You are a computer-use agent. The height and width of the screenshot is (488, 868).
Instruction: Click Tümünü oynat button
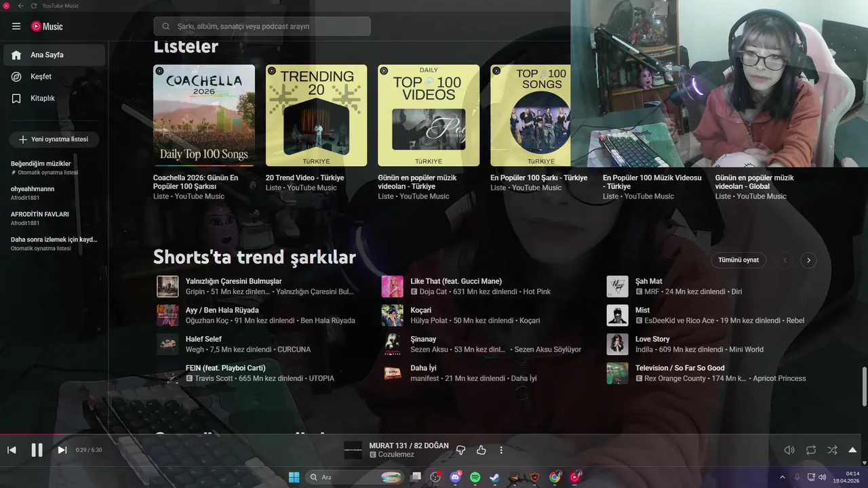point(738,260)
